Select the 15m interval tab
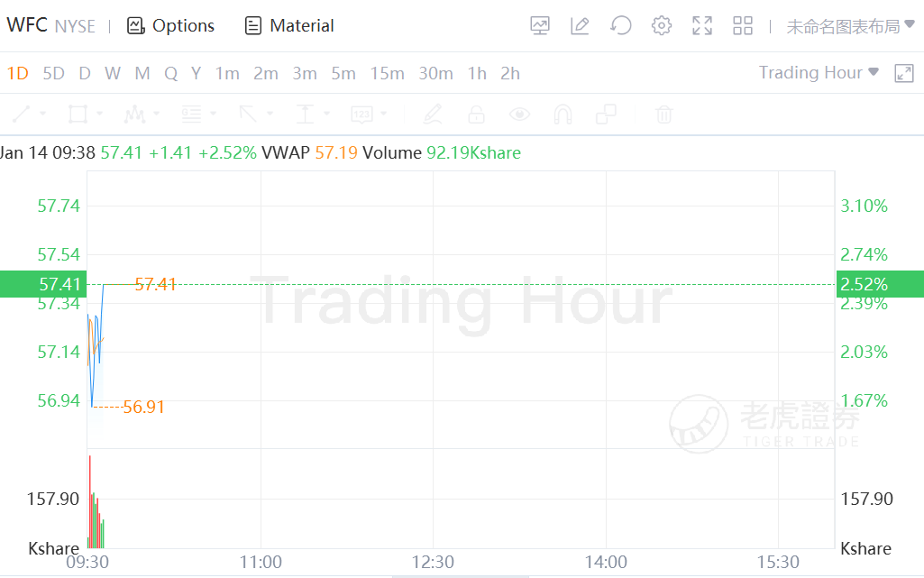 click(x=387, y=74)
